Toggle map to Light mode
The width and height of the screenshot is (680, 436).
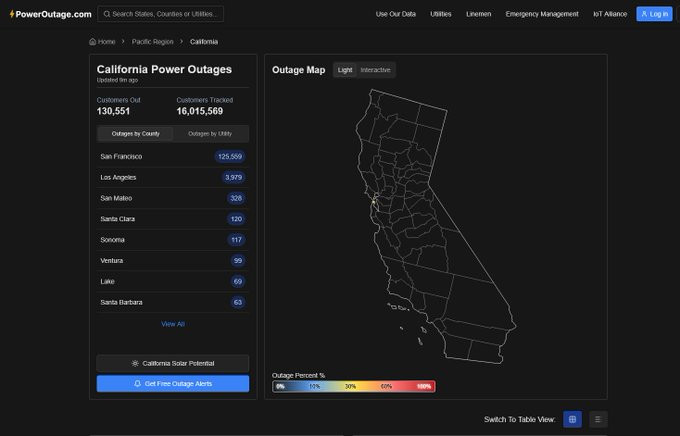[x=345, y=70]
